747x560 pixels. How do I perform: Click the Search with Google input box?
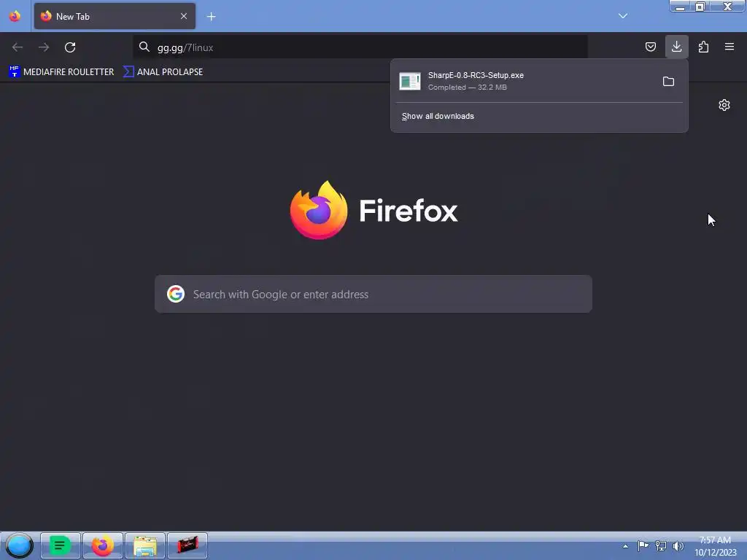point(373,294)
